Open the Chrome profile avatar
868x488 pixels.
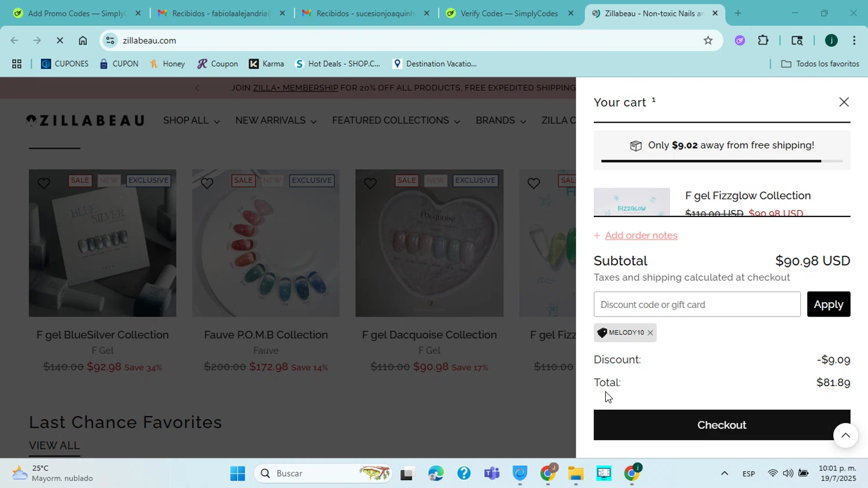click(x=831, y=41)
